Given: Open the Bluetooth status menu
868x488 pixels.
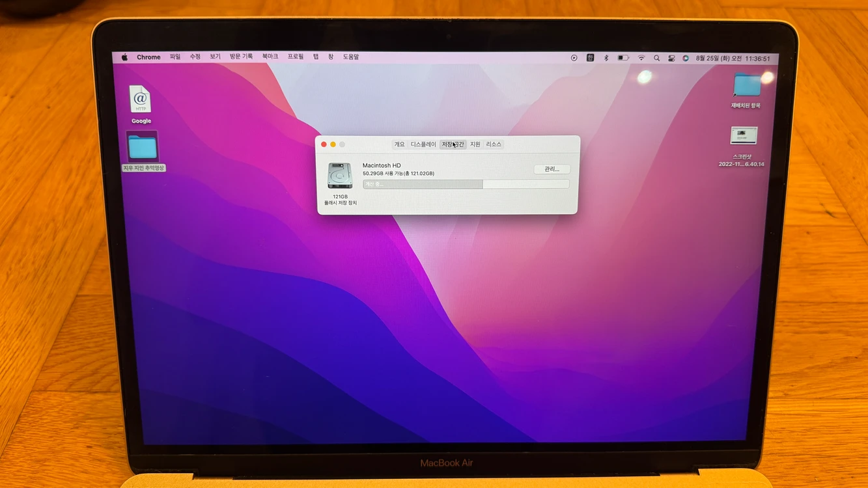Looking at the screenshot, I should click(606, 58).
